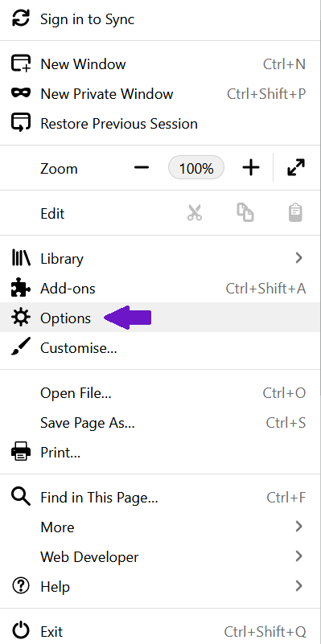Click the Sign in to Sync icon
Viewport: 321px width, 644px height.
pos(21,18)
